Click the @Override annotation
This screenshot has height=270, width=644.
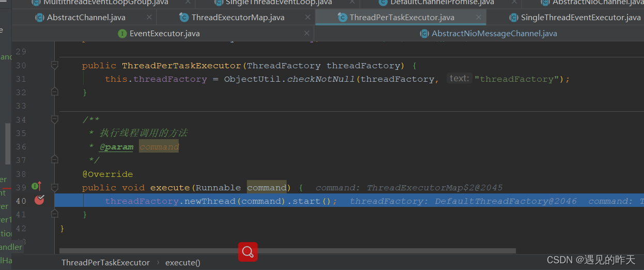(107, 174)
